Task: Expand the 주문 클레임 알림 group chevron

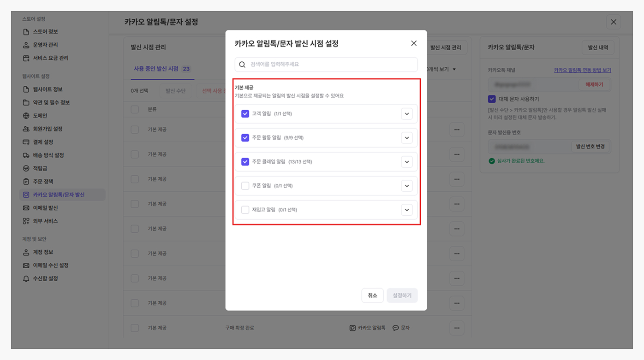Action: click(407, 162)
